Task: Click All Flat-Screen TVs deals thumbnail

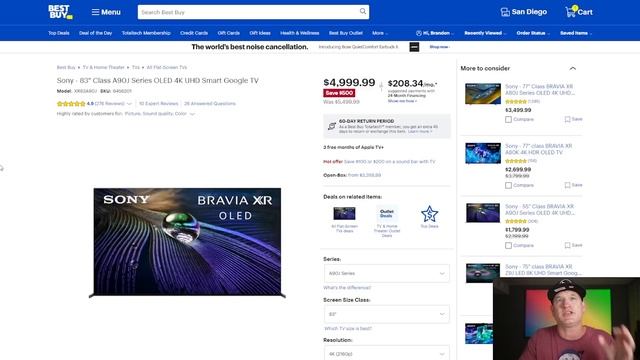Action: (344, 213)
